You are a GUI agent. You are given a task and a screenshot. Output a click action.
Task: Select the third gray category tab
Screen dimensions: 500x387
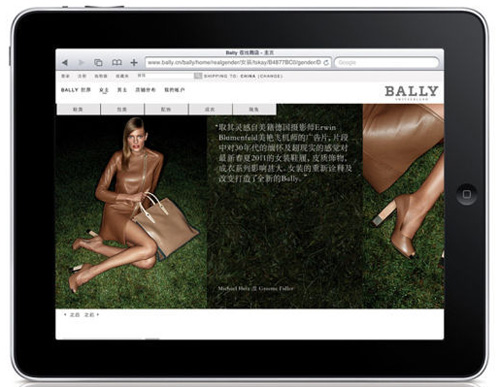(166, 109)
